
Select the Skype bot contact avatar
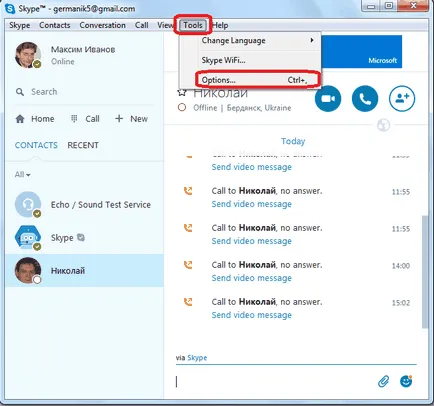click(x=28, y=237)
